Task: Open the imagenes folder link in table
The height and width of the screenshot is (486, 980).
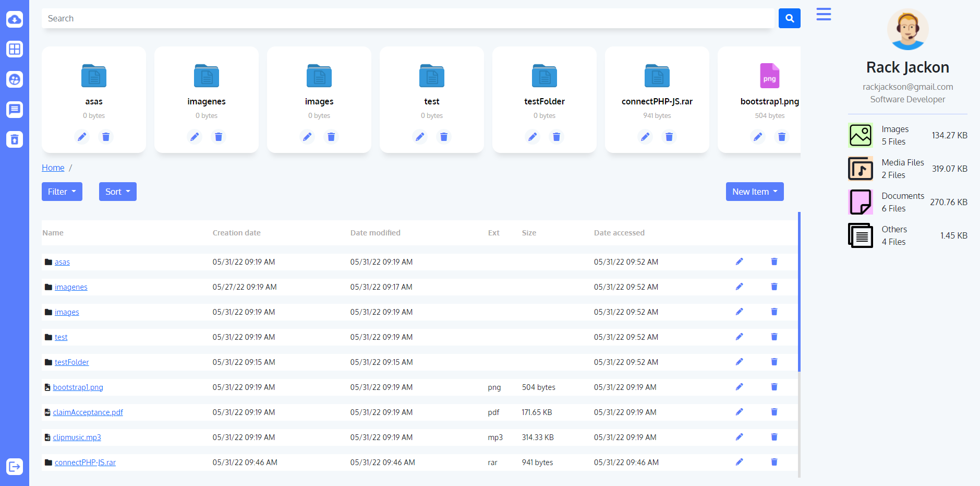Action: [x=71, y=287]
